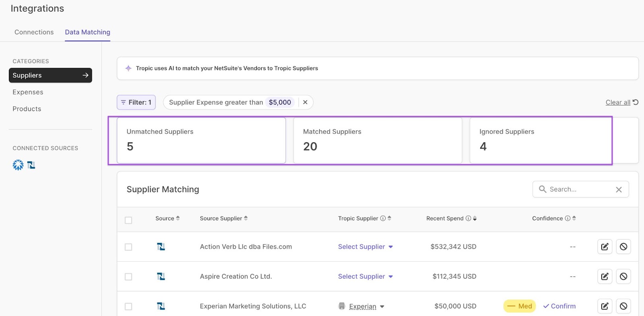Screen dimensions: 644x316
Task: Click the $532,342 USD spend value
Action: [454, 247]
